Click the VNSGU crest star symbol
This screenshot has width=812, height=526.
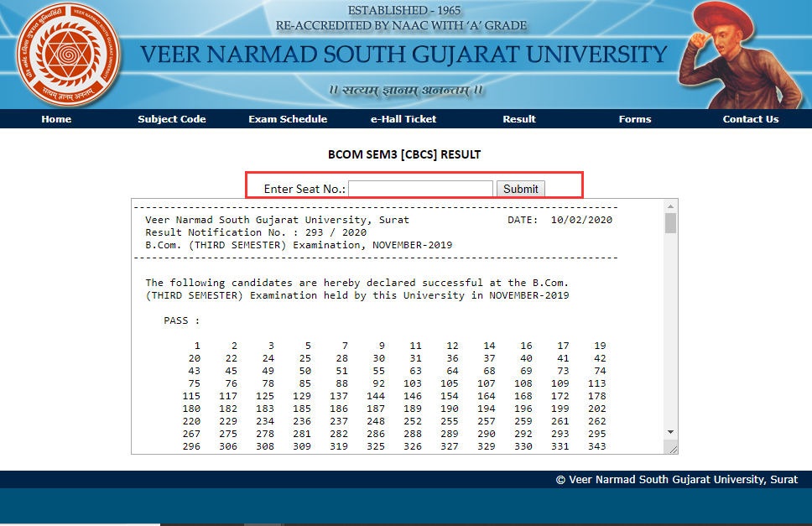point(69,52)
